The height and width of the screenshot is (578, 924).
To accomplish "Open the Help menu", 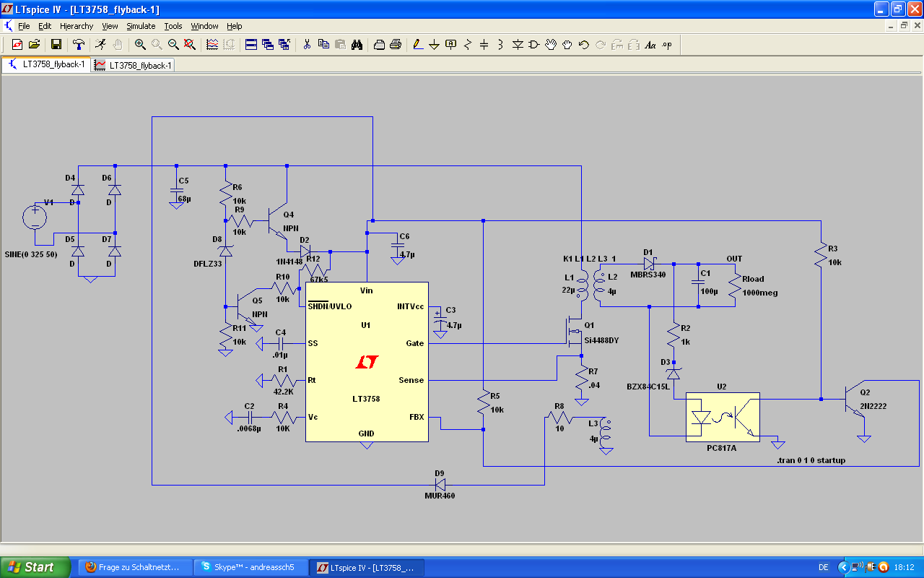I will click(x=235, y=26).
